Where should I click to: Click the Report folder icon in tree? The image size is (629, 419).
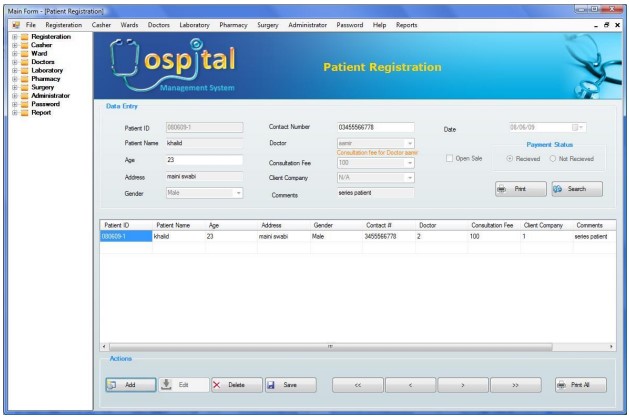pyautogui.click(x=24, y=113)
